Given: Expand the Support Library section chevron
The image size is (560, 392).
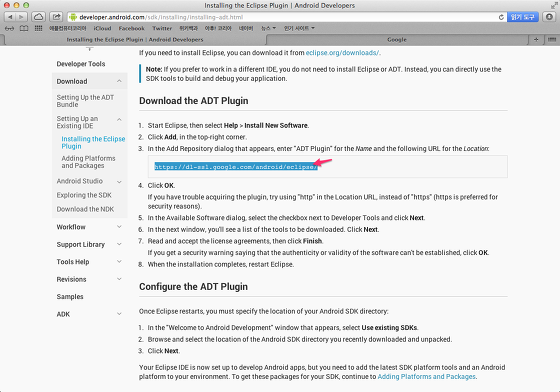Looking at the screenshot, I should coord(119,244).
